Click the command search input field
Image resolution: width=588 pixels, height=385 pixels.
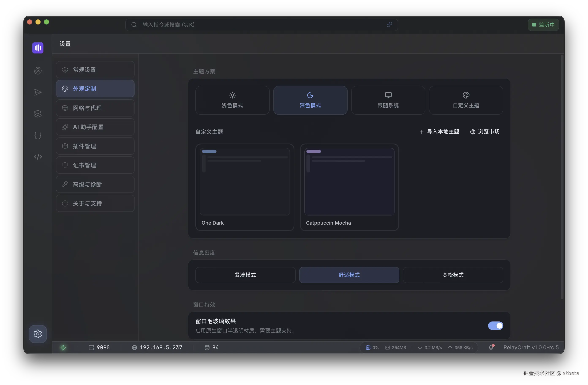[x=259, y=25]
